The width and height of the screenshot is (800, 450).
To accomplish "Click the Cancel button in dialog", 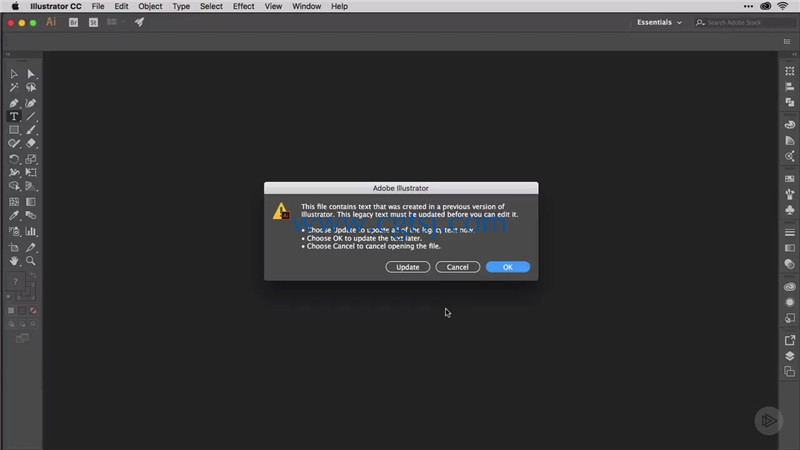I will click(458, 267).
